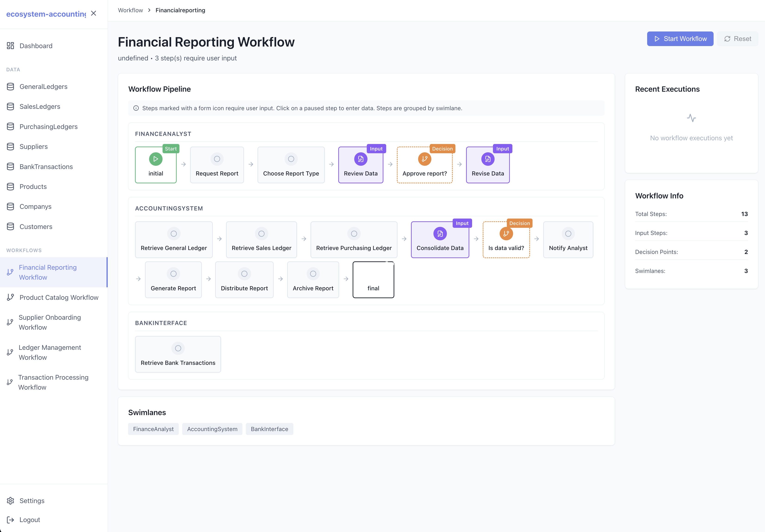Viewport: 765px width, 532px height.
Task: Open the Workflow breadcrumb link
Action: 130,10
